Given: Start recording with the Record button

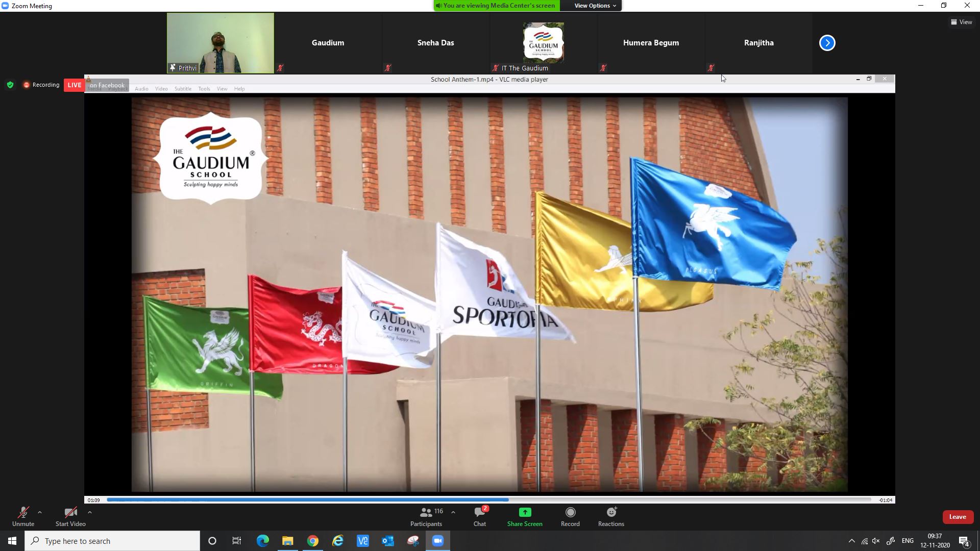Looking at the screenshot, I should point(570,516).
